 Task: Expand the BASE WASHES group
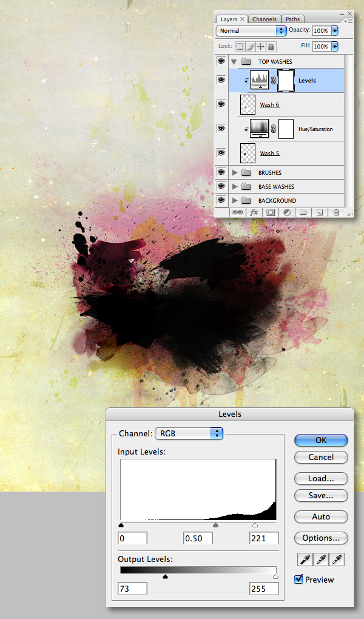pyautogui.click(x=235, y=186)
